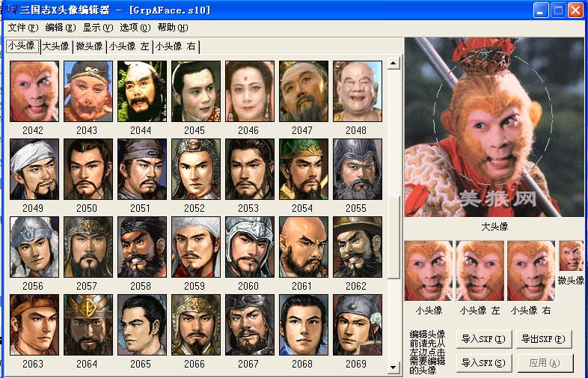This screenshot has height=378, width=588.
Task: Select portrait thumbnail 2056
Action: pyautogui.click(x=34, y=247)
